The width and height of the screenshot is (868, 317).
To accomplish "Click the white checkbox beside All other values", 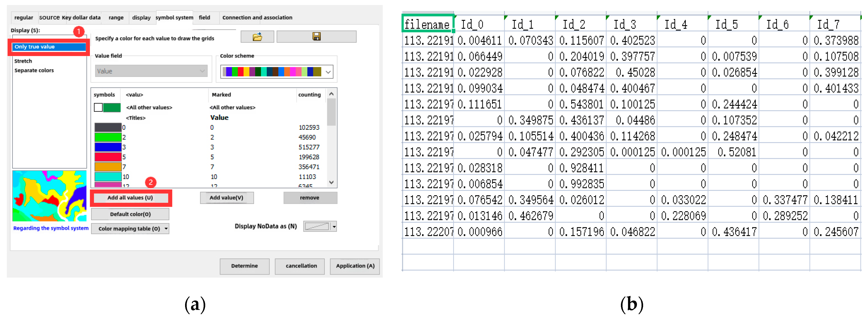I will pyautogui.click(x=98, y=108).
